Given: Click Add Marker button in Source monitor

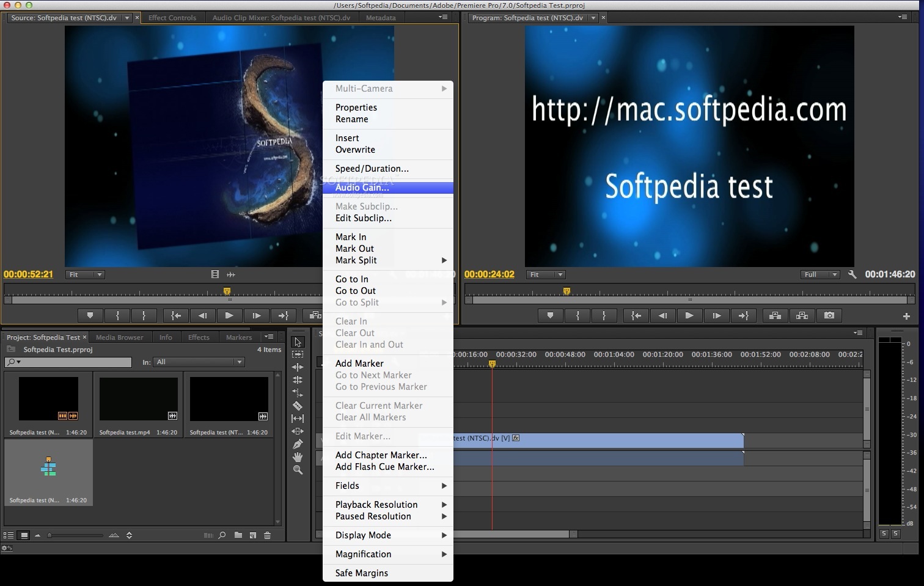Looking at the screenshot, I should [90, 316].
